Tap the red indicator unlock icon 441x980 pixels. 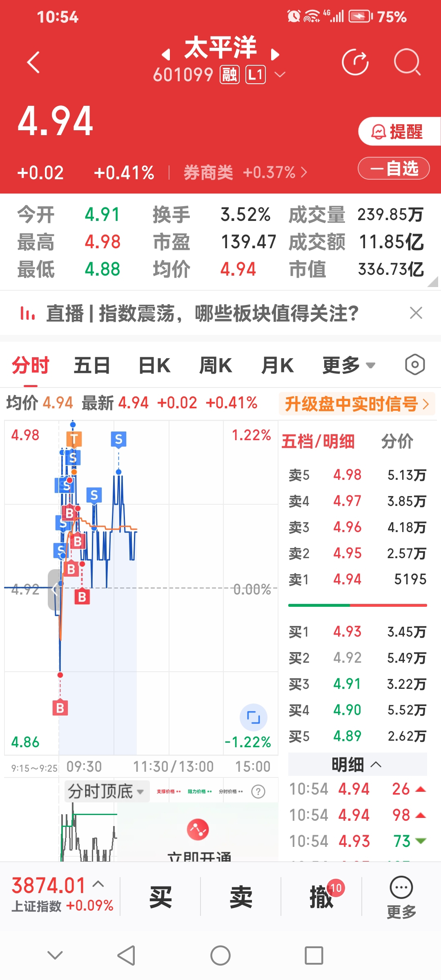[x=198, y=829]
